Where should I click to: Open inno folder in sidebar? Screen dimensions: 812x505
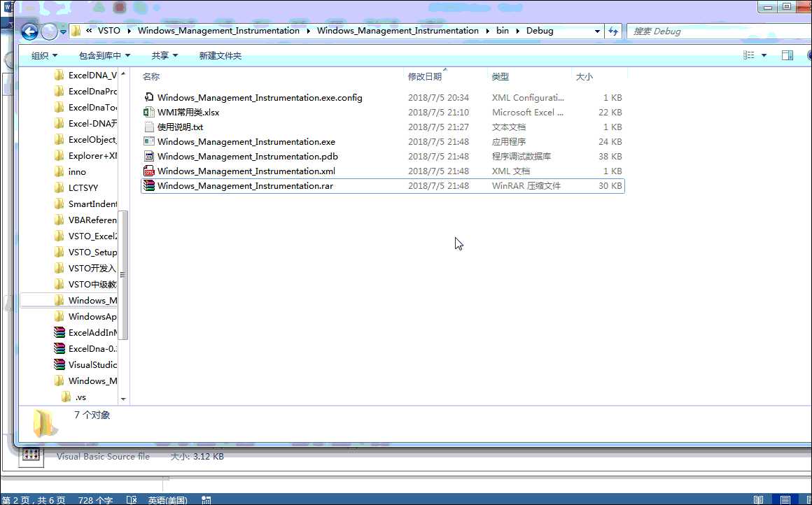click(x=71, y=172)
